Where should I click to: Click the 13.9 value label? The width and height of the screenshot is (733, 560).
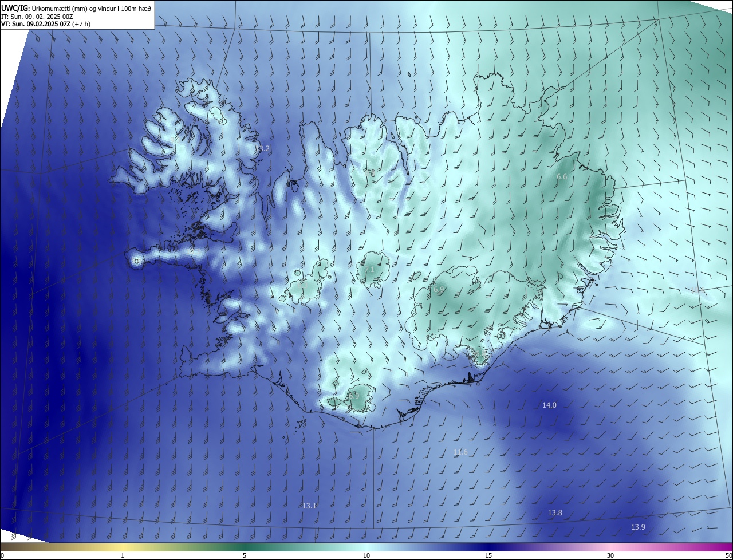tap(638, 527)
